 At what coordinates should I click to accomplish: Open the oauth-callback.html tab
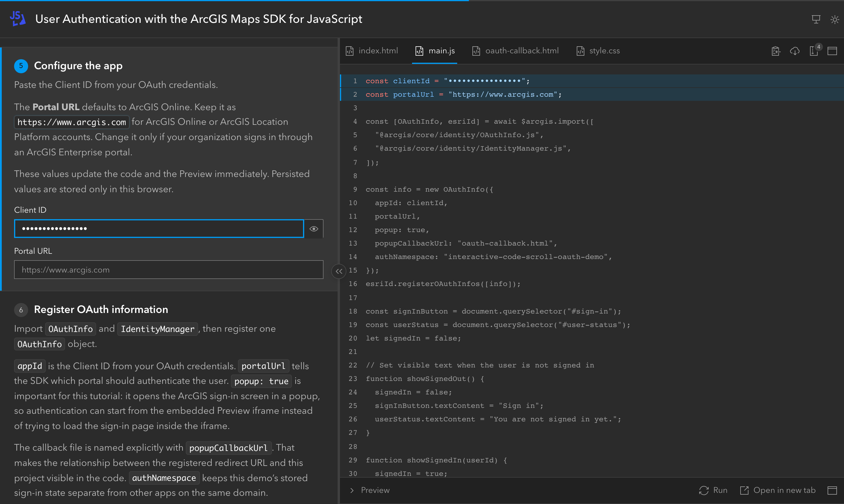pos(515,51)
